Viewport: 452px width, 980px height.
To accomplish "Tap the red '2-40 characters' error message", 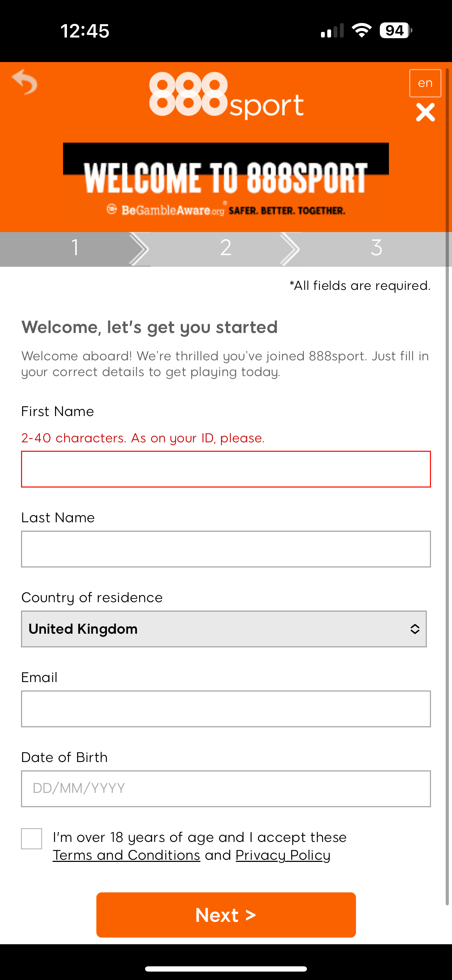I will (143, 438).
